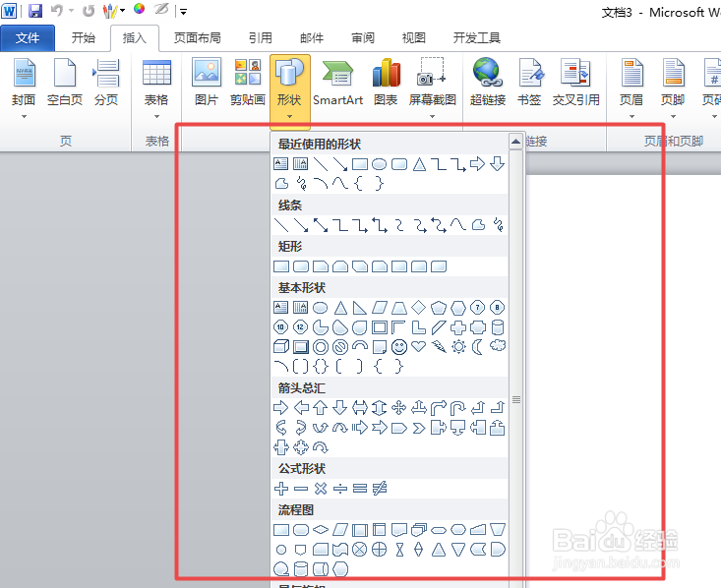Select the cross shape in 基本形状
This screenshot has height=588, width=721.
pyautogui.click(x=458, y=327)
